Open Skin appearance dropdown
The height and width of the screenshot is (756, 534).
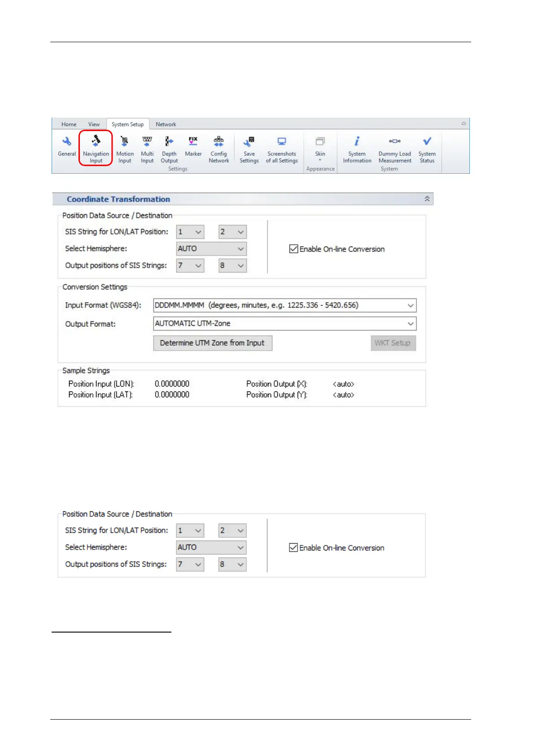pos(320,149)
